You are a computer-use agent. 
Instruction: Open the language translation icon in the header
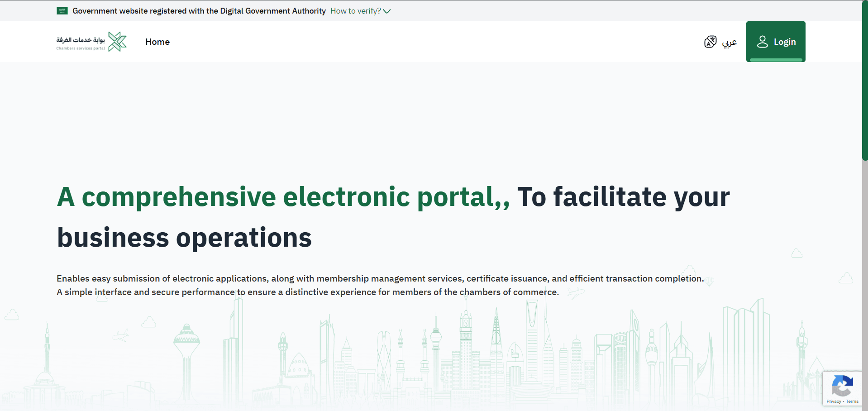pos(710,41)
